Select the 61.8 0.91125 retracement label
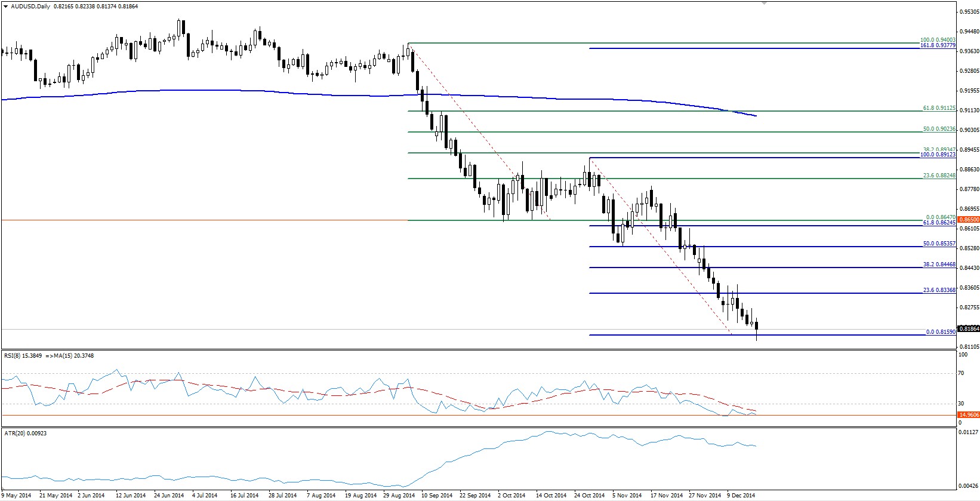This screenshot has height=501, width=980. click(x=939, y=109)
